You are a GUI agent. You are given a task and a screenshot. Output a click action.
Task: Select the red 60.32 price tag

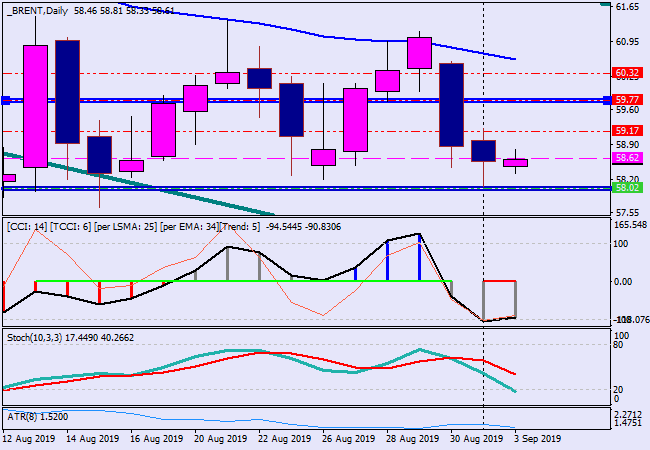(x=627, y=73)
